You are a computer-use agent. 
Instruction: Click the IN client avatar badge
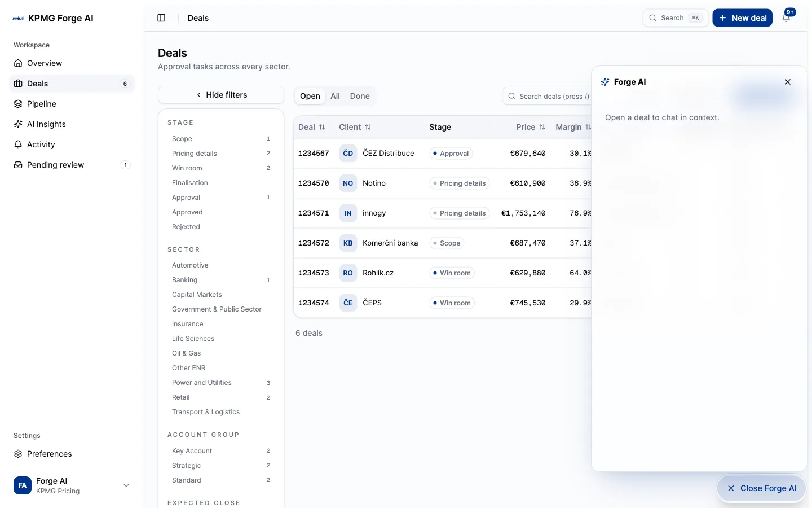point(348,213)
